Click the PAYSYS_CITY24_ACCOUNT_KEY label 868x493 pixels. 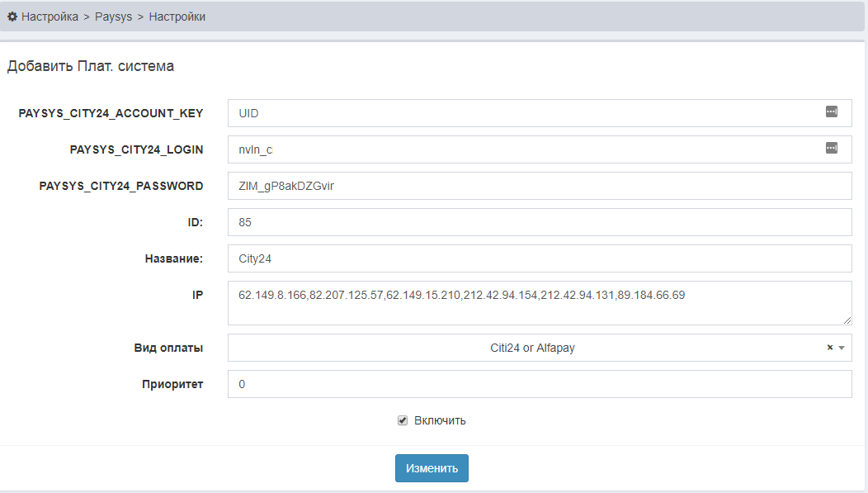tap(111, 114)
